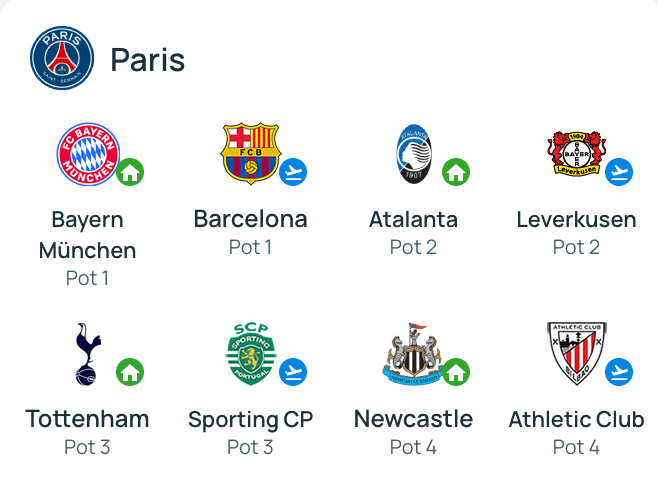Screen dimensions: 658x502
Task: Click the Tottenham cockerel logo
Action: (x=87, y=353)
